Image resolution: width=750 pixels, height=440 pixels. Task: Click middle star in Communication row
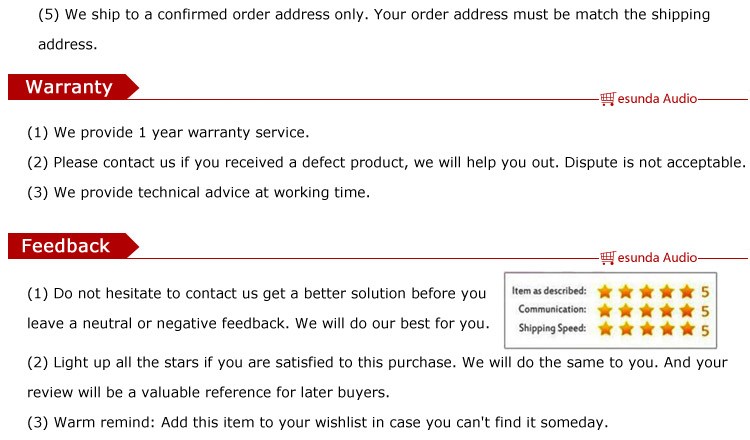tap(645, 309)
